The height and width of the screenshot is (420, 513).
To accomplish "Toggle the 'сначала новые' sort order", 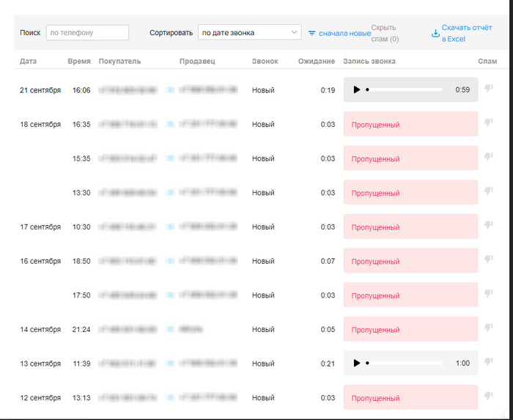I will click(344, 34).
